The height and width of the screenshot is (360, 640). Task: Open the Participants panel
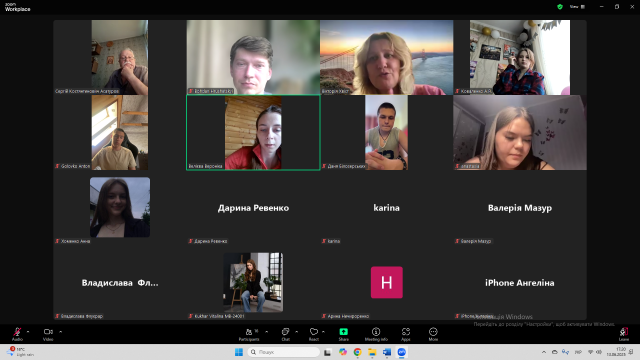249,333
